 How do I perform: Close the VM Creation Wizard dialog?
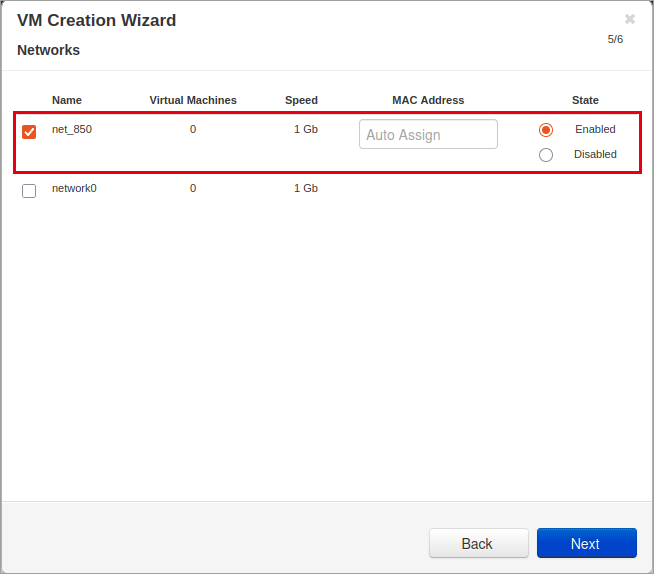coord(630,19)
